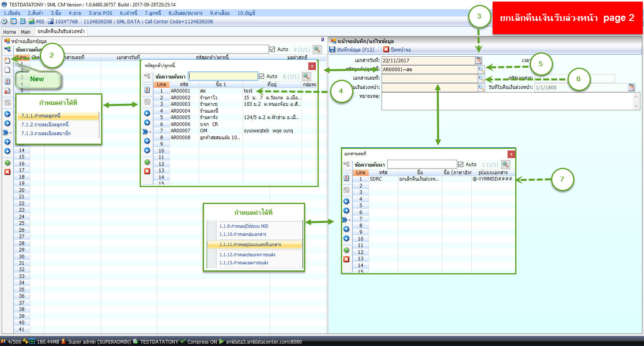Click the calculator icon in the top toolbar
The width and height of the screenshot is (644, 346).
23,21
